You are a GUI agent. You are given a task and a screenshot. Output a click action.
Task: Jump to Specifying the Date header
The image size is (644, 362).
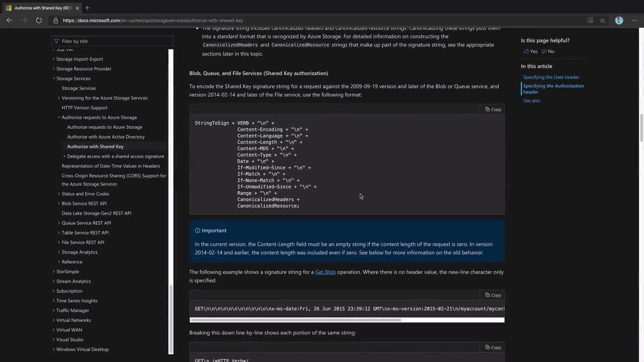[551, 77]
